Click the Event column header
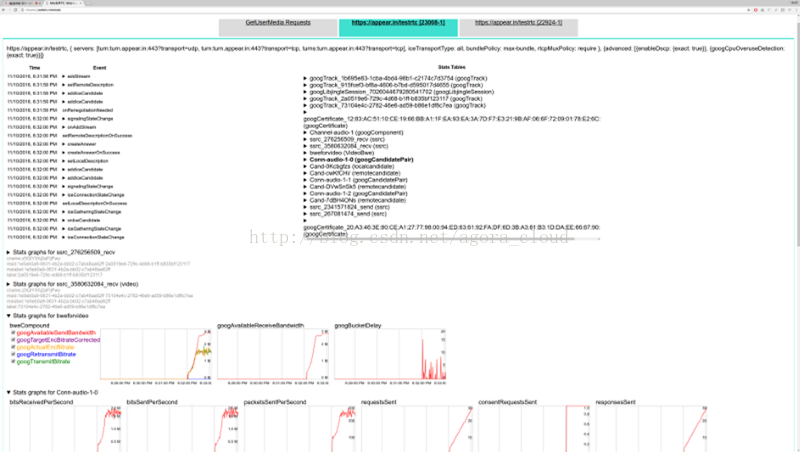 [99, 68]
